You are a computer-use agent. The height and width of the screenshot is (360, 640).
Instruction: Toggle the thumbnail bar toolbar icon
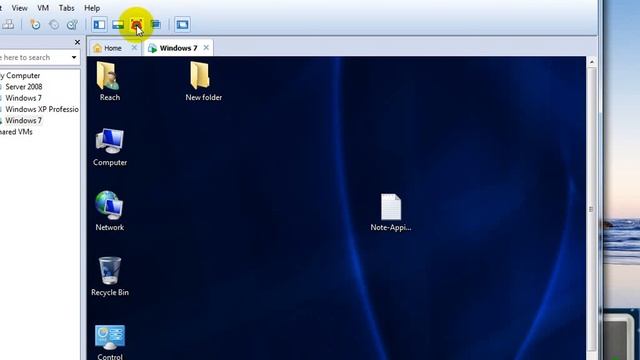[x=118, y=24]
